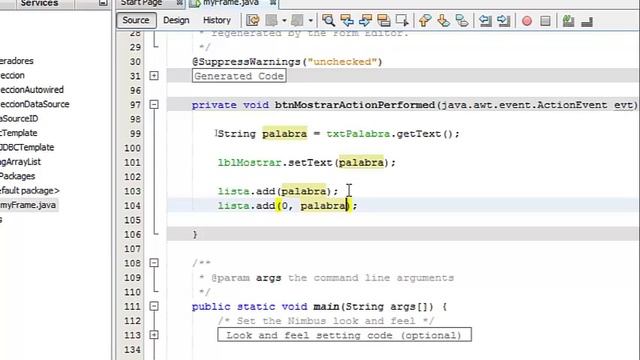Screen dimensions: 640x360
Task: Find next occurrence with the right-arrow icon
Action: pos(365,20)
